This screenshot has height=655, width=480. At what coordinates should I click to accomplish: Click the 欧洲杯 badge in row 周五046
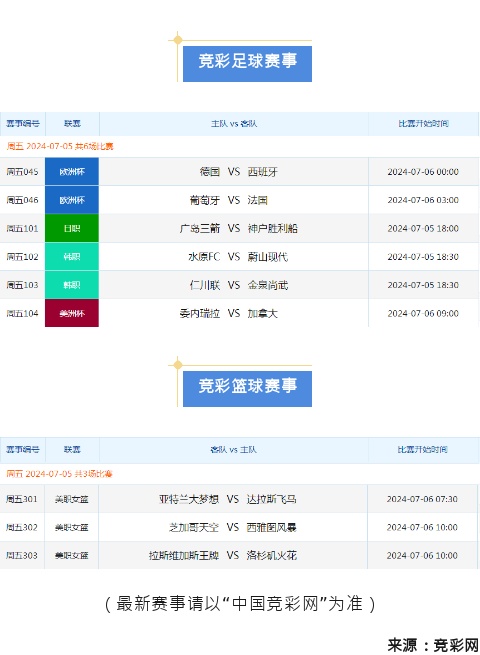(x=72, y=200)
